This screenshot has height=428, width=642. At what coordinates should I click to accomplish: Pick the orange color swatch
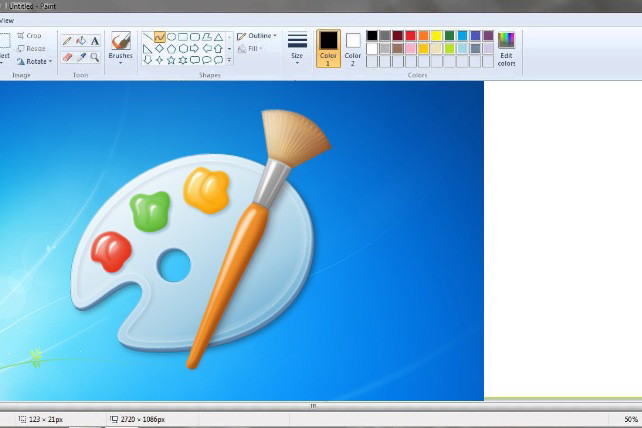point(424,36)
